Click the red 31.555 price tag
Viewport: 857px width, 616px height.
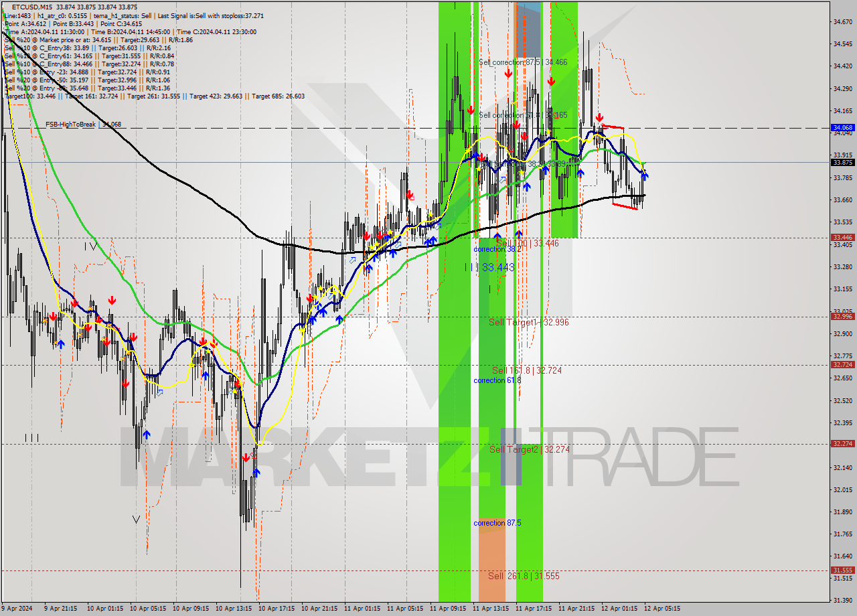(x=842, y=570)
